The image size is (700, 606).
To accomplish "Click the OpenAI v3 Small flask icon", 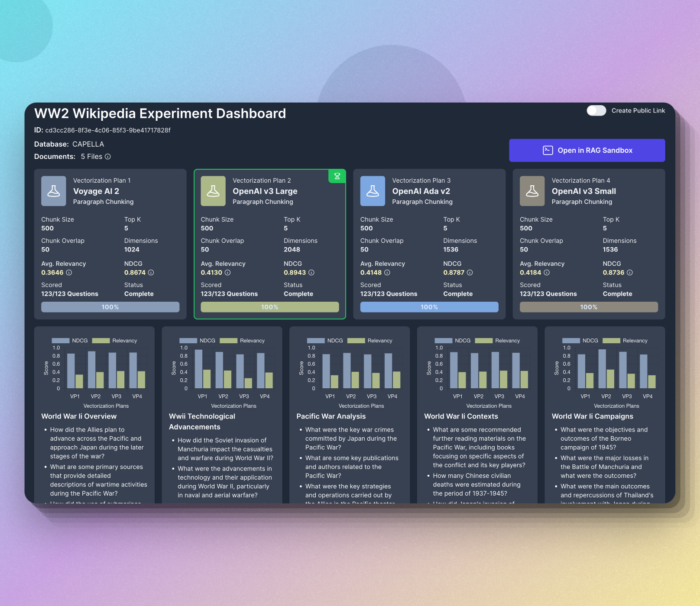I will pyautogui.click(x=532, y=191).
